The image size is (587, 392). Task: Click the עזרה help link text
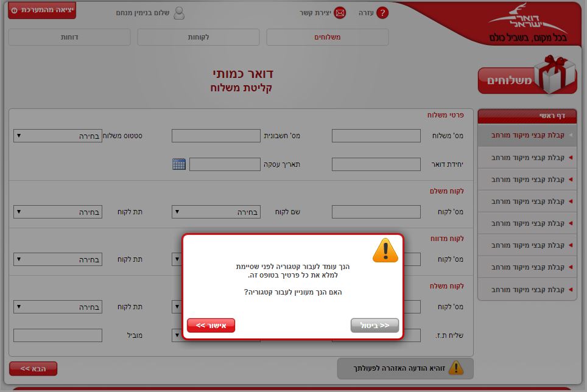click(x=366, y=13)
